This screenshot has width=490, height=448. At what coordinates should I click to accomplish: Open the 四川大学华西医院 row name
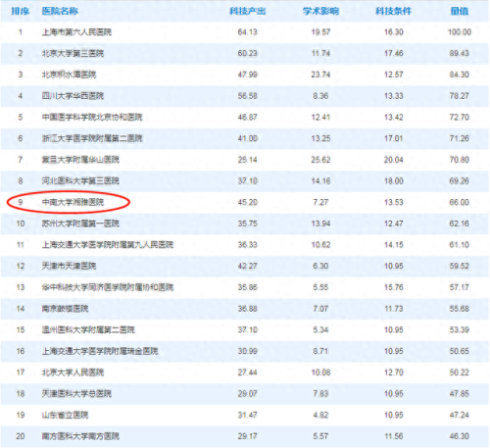click(73, 96)
